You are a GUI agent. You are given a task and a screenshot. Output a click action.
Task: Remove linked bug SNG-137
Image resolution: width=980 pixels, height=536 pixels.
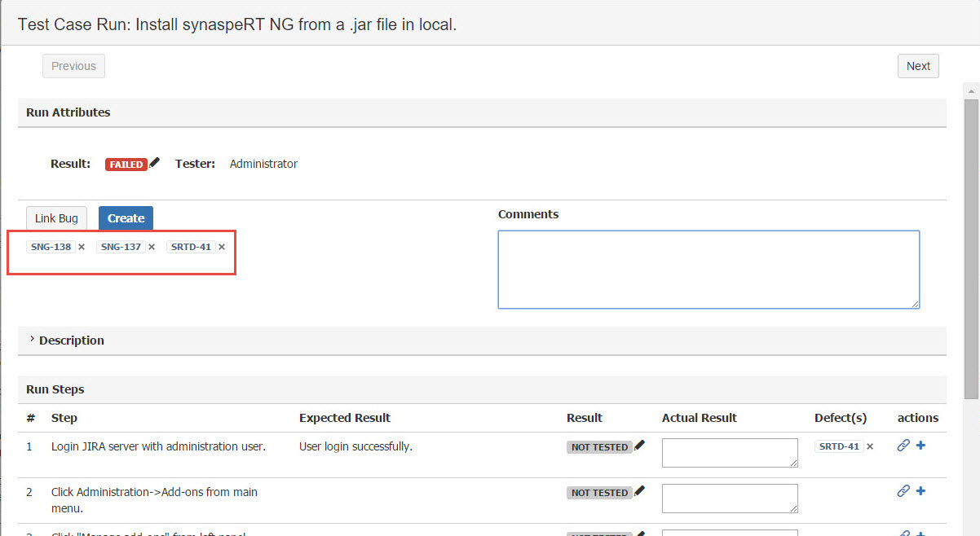click(152, 247)
